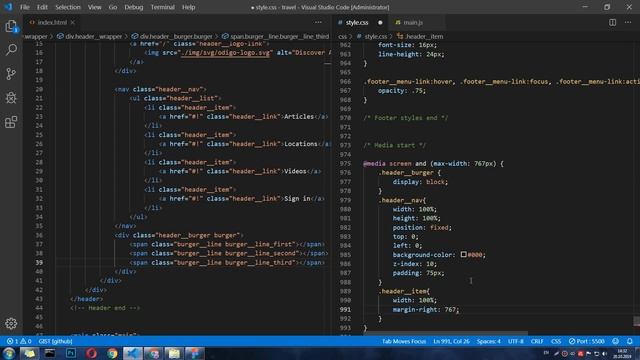Viewport: 640px width, 360px height.
Task: Click the 'Articles' link text in code
Action: pos(299,117)
